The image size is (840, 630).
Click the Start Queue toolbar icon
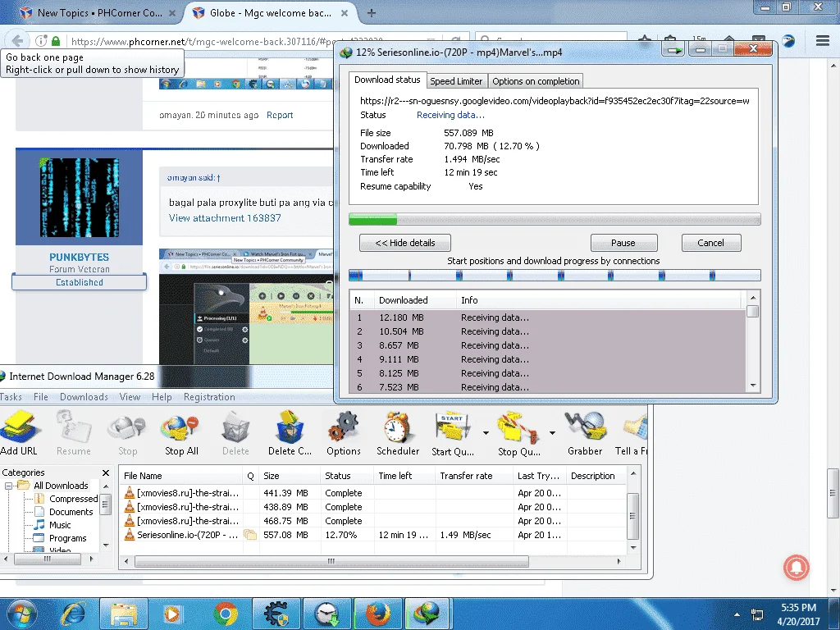[452, 433]
